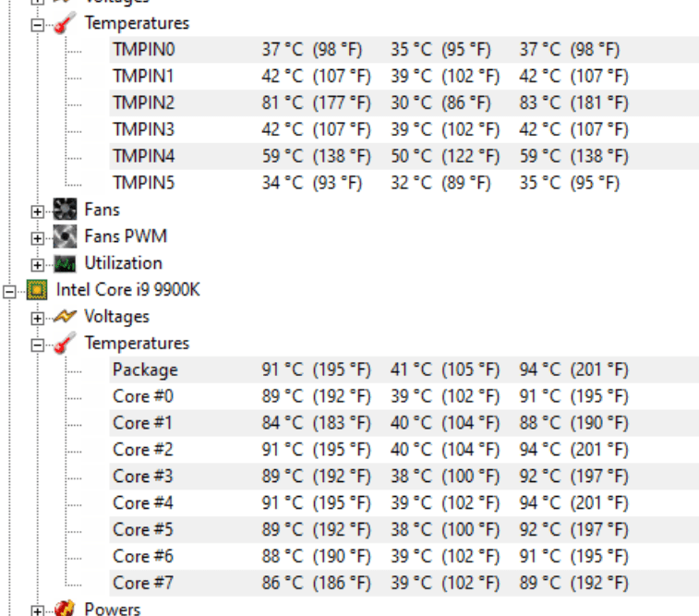The image size is (699, 616).
Task: Select the TMPIN0 row
Action: pos(404,50)
